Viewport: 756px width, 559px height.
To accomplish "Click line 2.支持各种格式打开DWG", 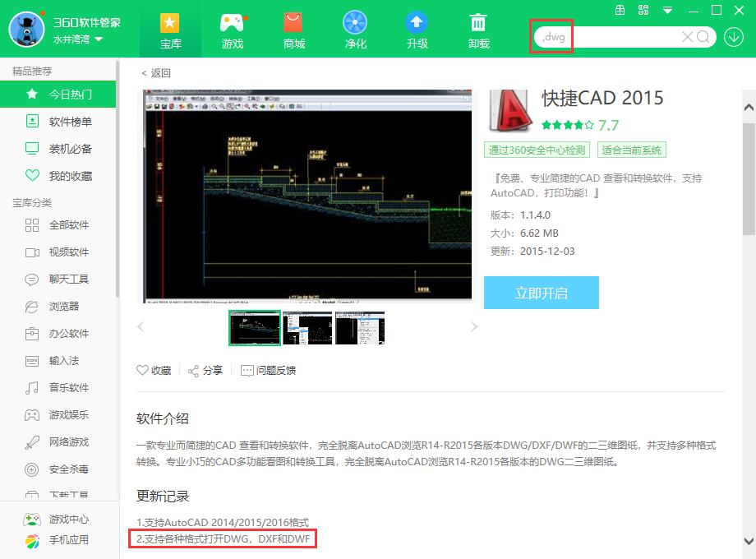I will (x=224, y=538).
